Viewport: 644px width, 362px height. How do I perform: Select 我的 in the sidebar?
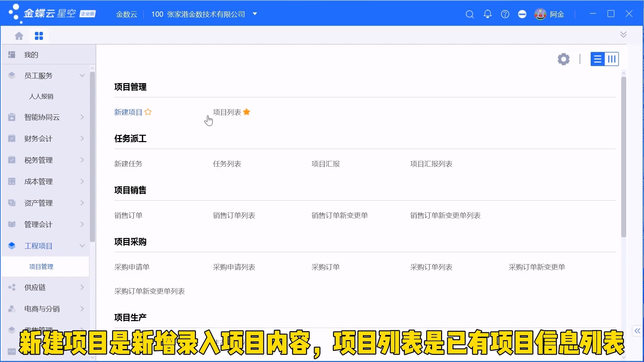tap(48, 55)
